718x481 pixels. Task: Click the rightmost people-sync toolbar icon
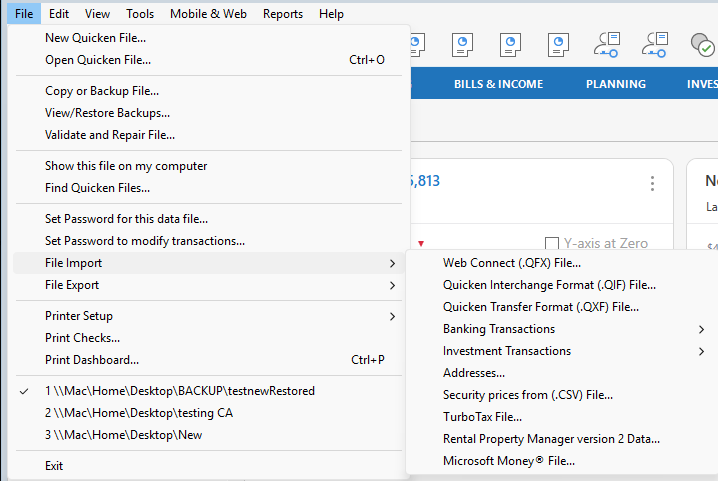click(655, 44)
